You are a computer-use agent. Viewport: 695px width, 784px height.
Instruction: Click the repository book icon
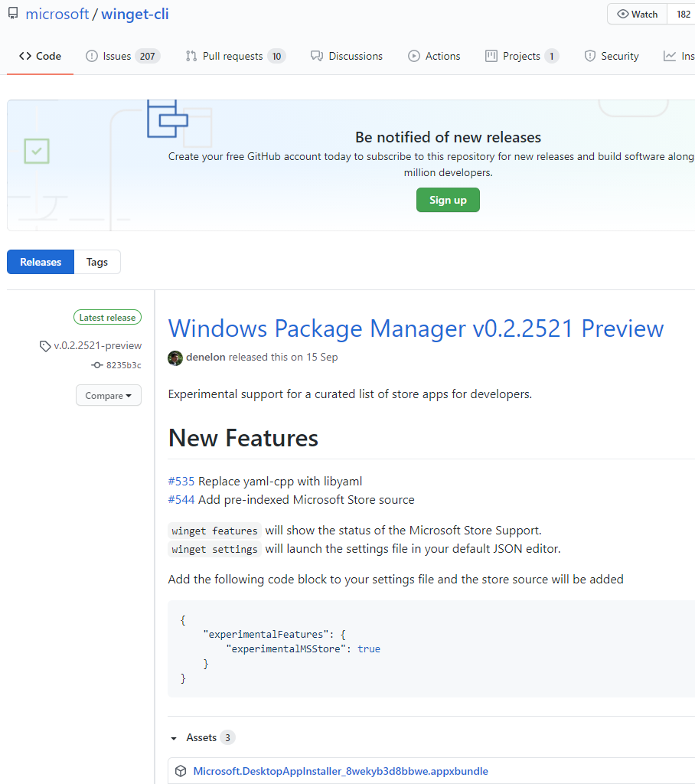(14, 14)
